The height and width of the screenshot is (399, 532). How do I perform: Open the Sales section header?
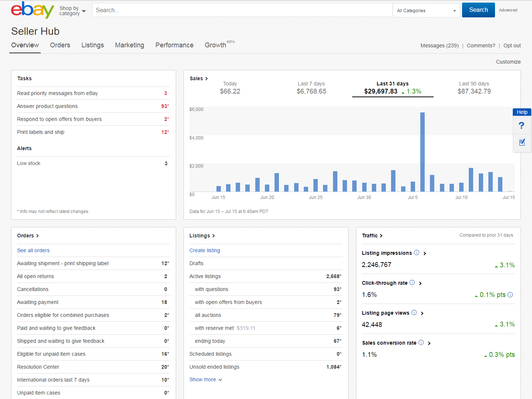tap(199, 78)
